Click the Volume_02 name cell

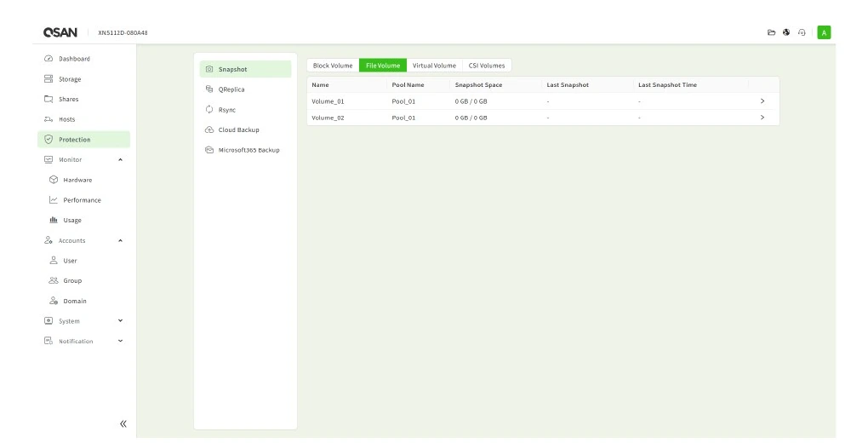tap(328, 118)
